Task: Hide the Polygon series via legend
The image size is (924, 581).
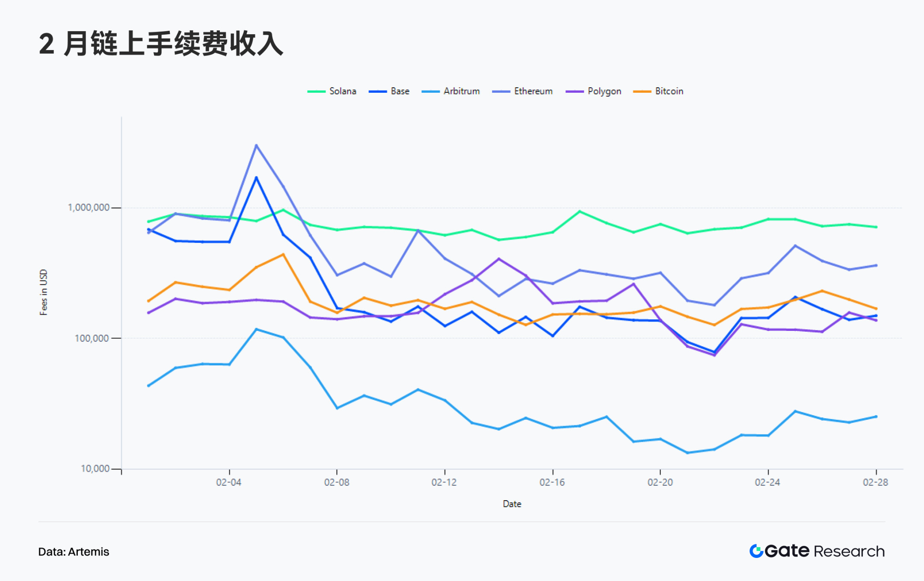Action: 604,91
